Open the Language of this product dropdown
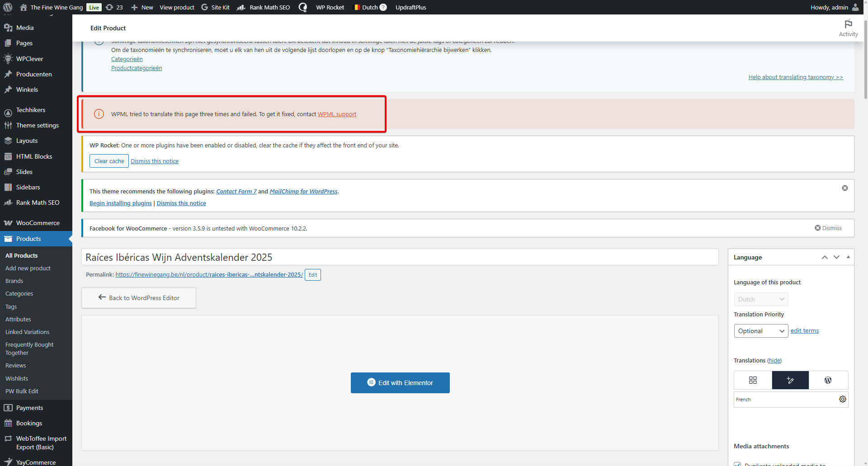This screenshot has width=868, height=466. pyautogui.click(x=761, y=299)
